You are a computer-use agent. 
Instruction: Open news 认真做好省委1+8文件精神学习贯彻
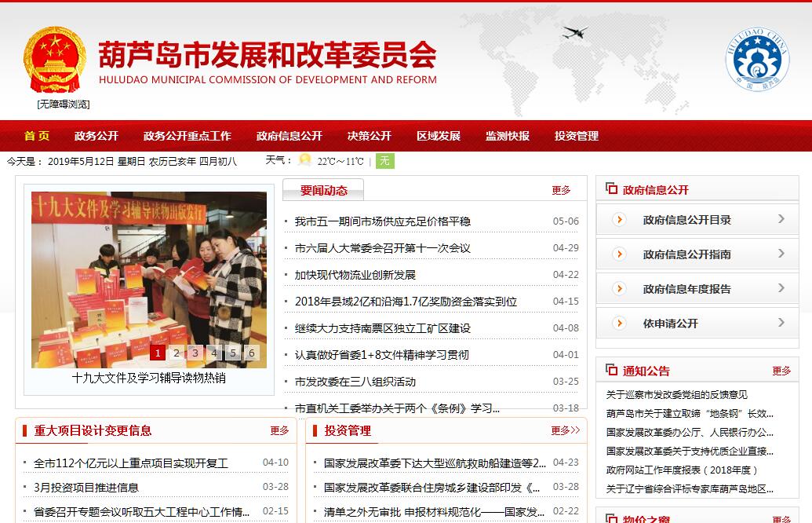coord(382,355)
